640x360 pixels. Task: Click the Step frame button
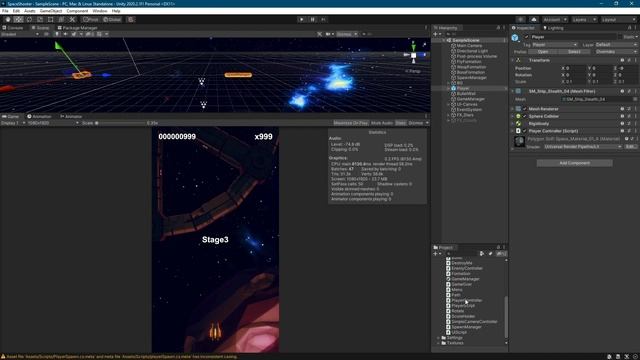point(323,19)
